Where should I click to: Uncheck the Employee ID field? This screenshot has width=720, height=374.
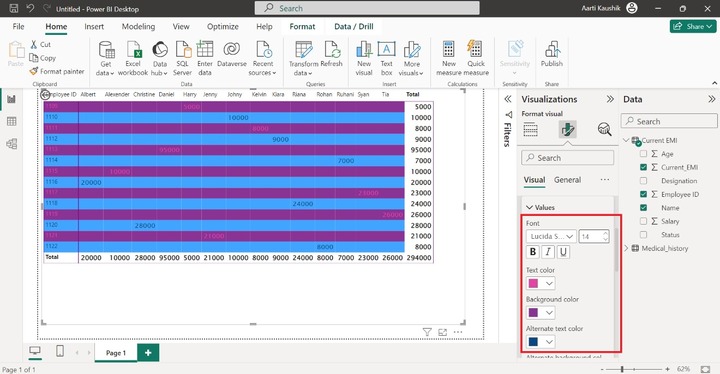click(x=643, y=194)
